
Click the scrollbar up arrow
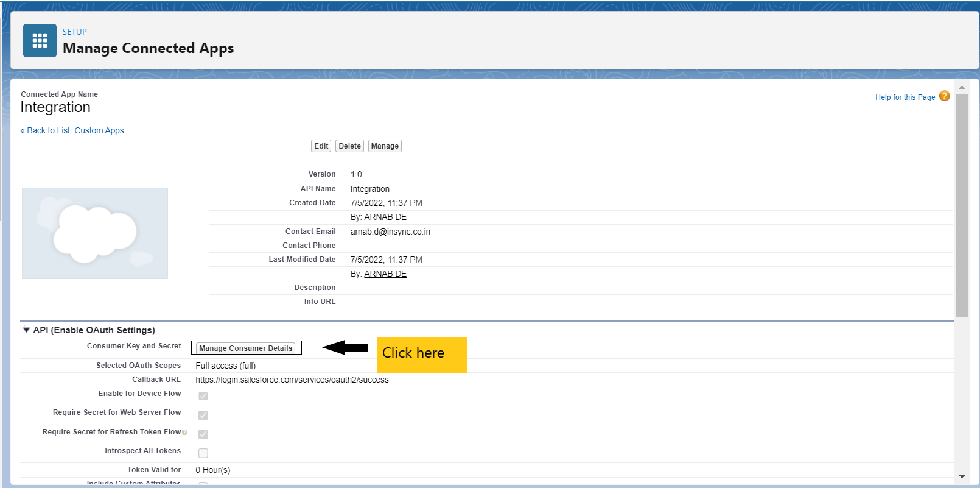pos(962,88)
